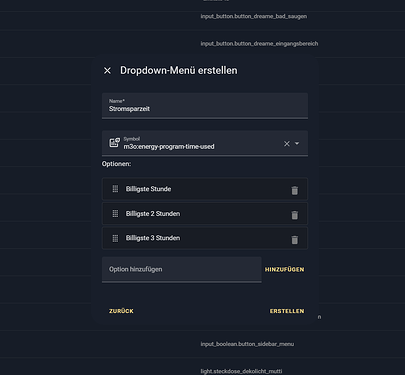The image size is (405, 375).
Task: Select the Billigste Stunde option row
Action: (x=205, y=189)
